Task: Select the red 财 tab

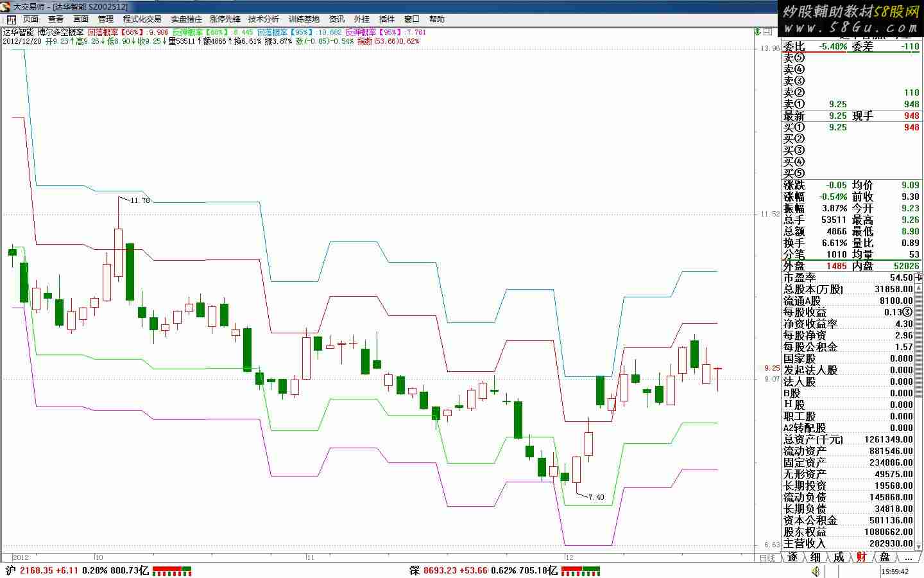Action: click(862, 557)
